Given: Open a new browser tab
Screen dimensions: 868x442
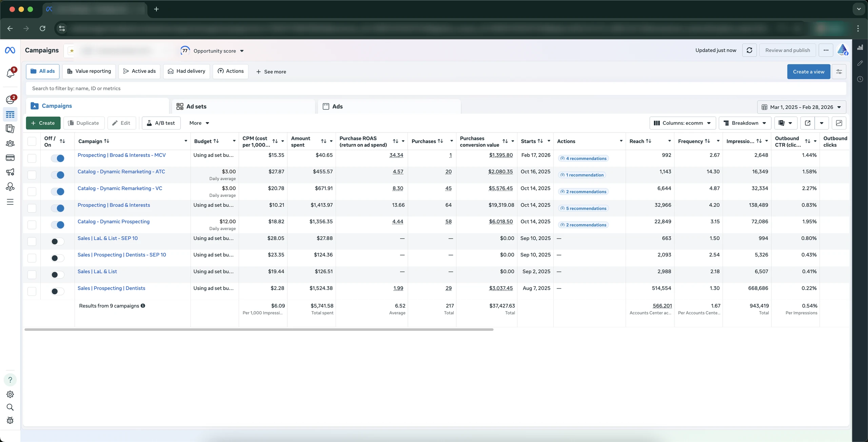Looking at the screenshot, I should pos(156,9).
